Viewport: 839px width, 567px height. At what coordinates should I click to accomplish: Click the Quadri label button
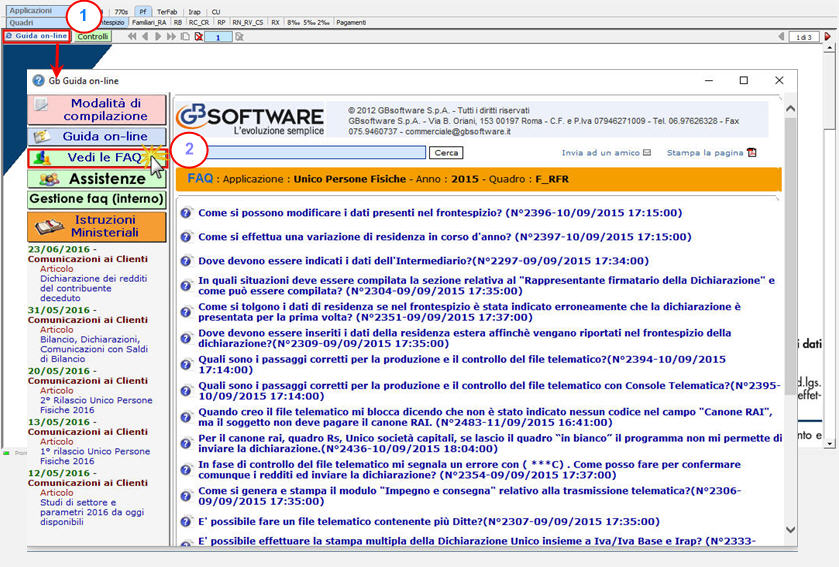click(37, 22)
